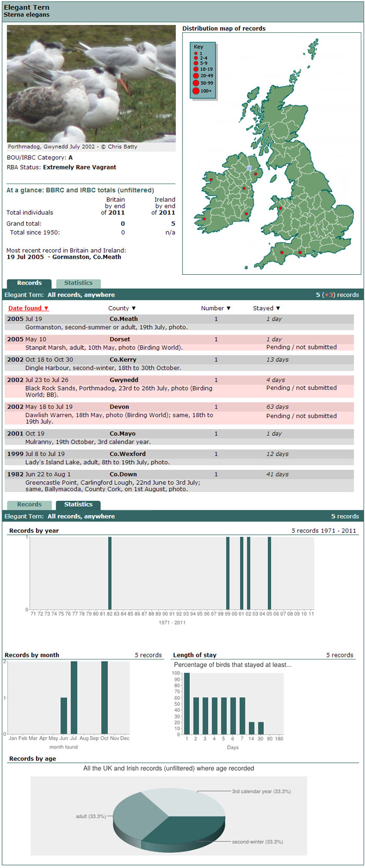Click the 1-day bar in Length of stay
The width and height of the screenshot is (365, 868).
[187, 704]
